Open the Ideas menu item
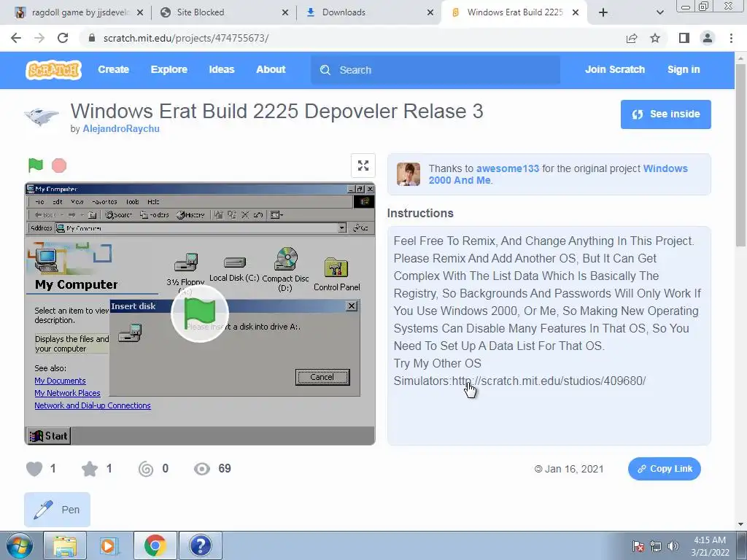 pyautogui.click(x=222, y=69)
